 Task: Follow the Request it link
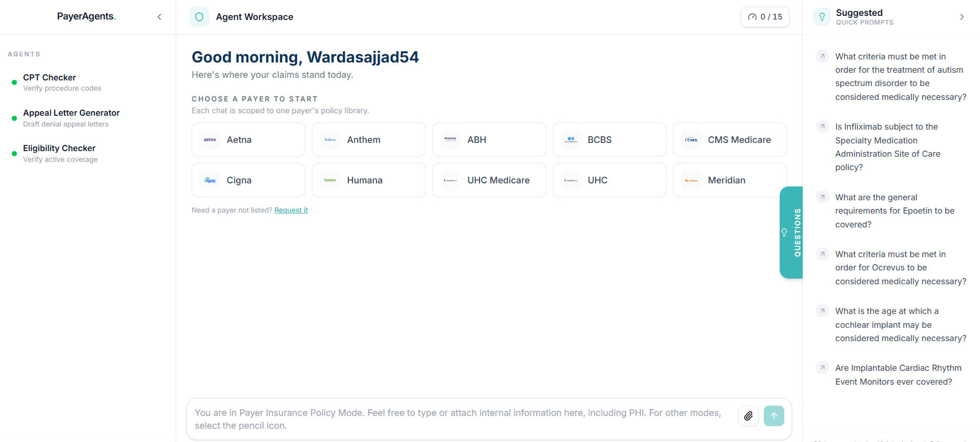pos(291,210)
